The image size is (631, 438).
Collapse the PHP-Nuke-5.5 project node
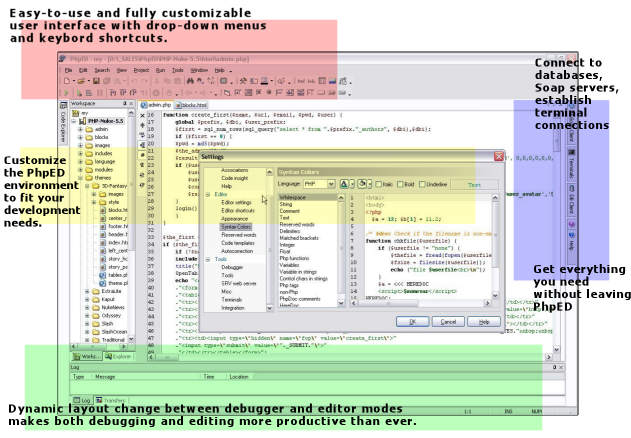point(74,121)
